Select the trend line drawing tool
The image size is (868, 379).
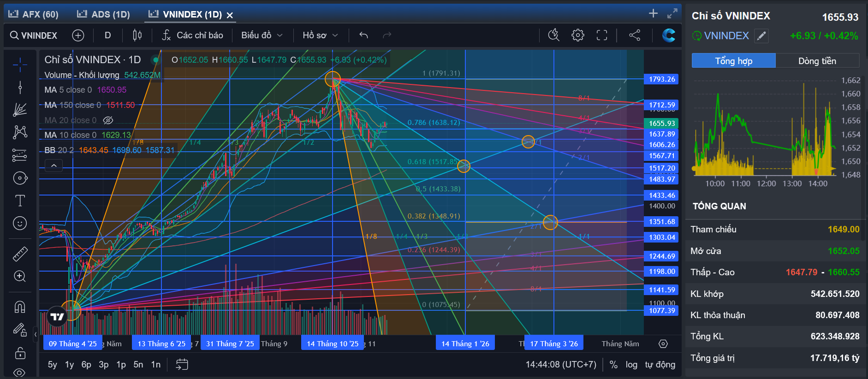click(x=20, y=88)
